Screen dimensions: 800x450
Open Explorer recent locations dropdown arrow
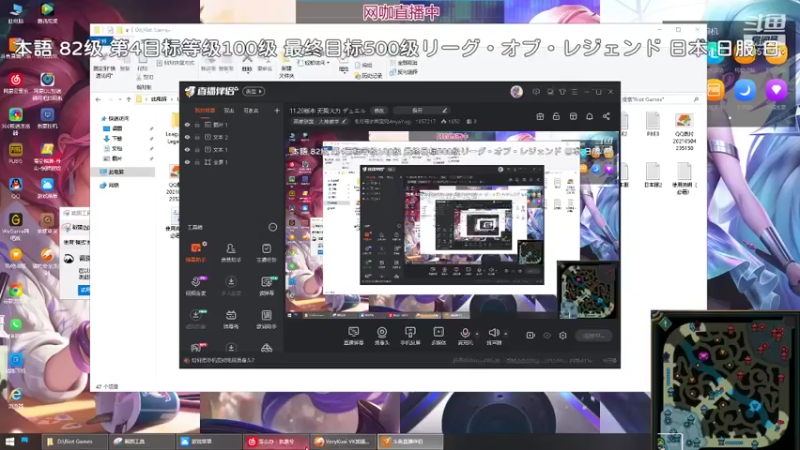[120, 99]
